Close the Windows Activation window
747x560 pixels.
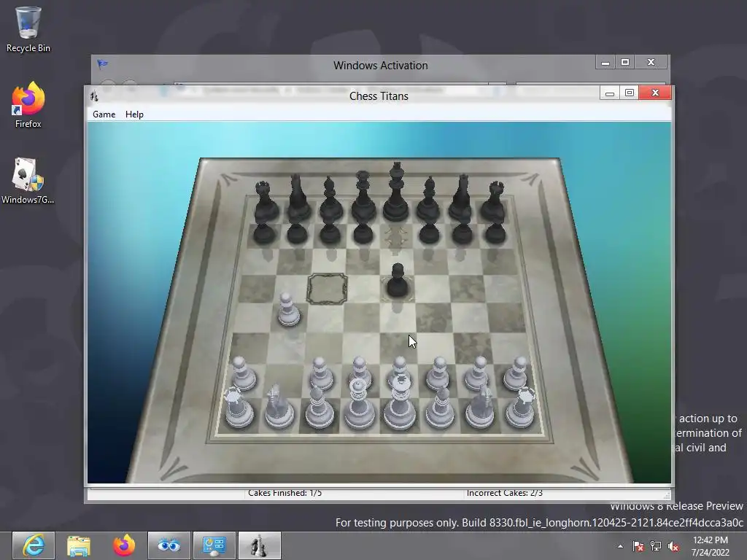click(651, 63)
